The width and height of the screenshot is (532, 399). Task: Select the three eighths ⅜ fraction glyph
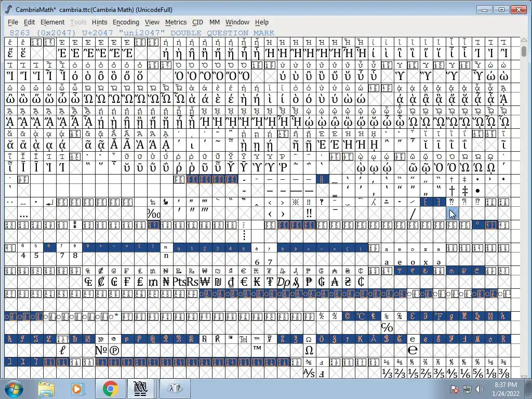coord(504,373)
